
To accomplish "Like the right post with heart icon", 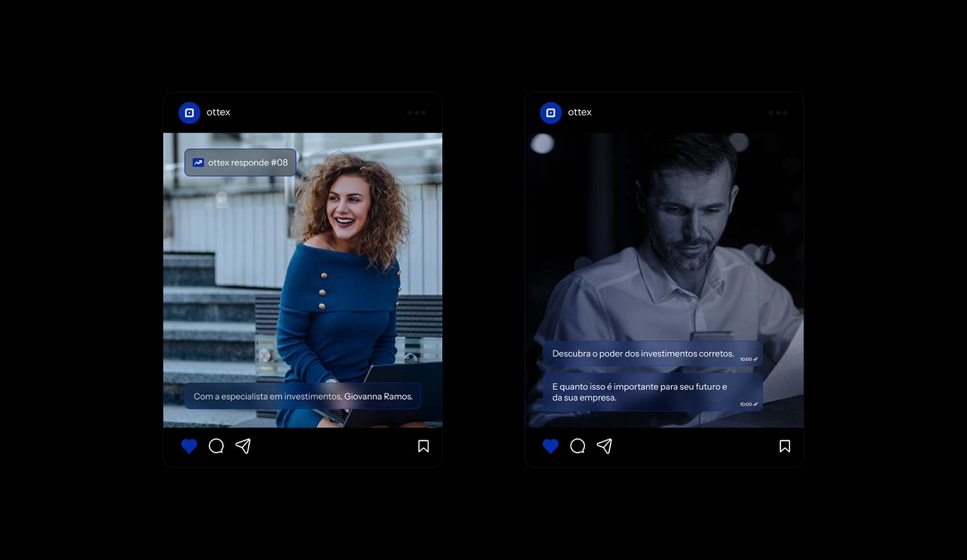I will [550, 446].
